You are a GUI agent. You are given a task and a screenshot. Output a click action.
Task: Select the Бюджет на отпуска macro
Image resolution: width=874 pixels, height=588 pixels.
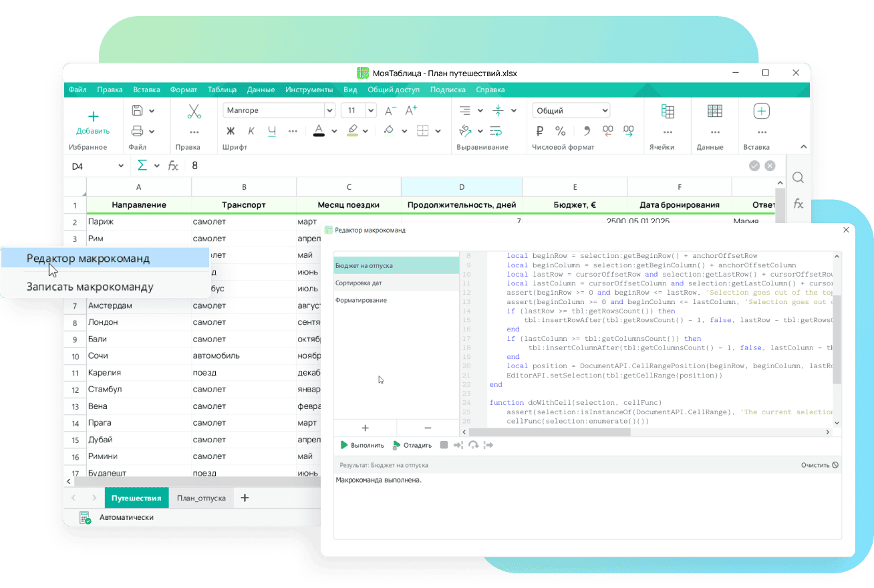coord(396,265)
